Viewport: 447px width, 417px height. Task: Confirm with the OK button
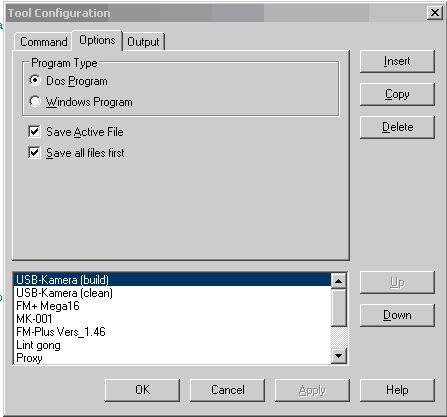(142, 390)
